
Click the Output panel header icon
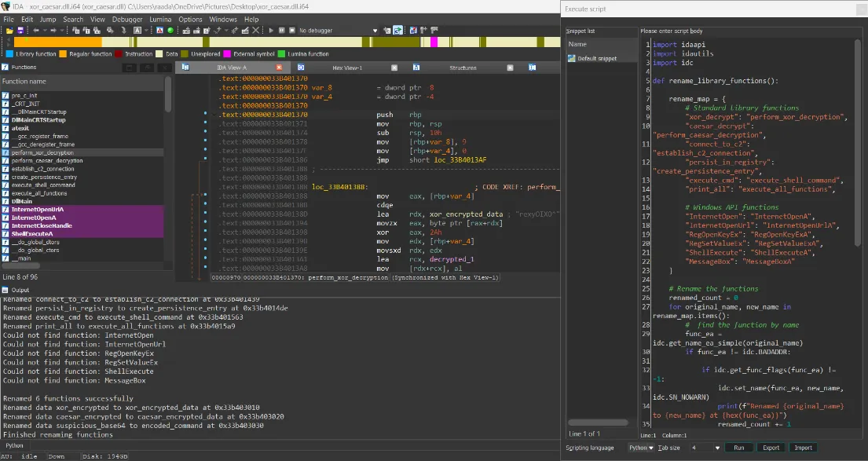[x=5, y=290]
